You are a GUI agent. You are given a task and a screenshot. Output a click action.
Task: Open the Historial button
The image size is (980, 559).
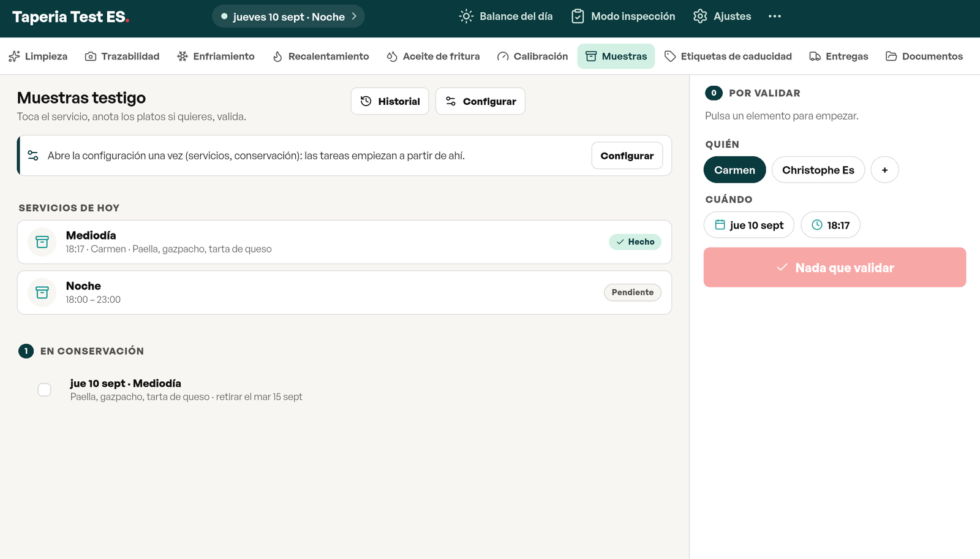[390, 101]
